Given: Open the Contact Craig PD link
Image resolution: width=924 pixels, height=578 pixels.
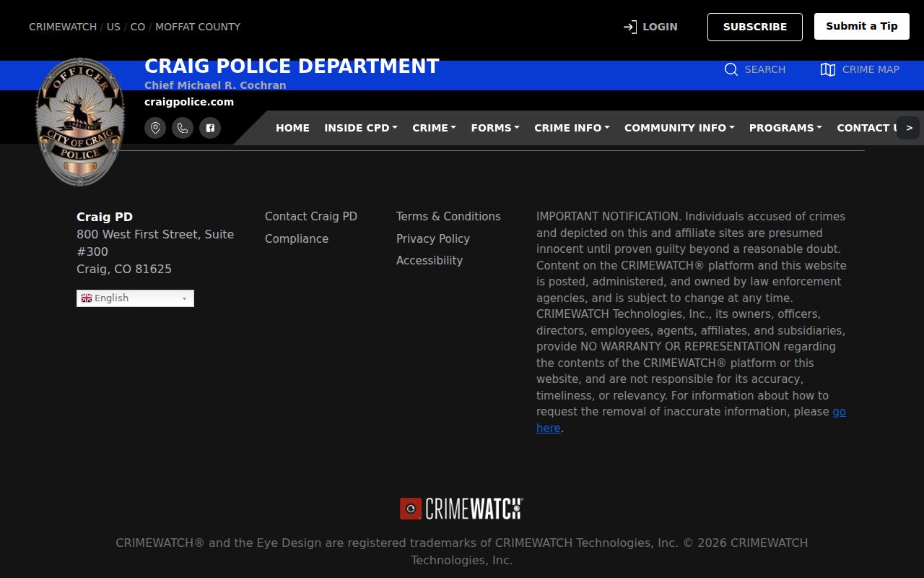Looking at the screenshot, I should pyautogui.click(x=311, y=217).
